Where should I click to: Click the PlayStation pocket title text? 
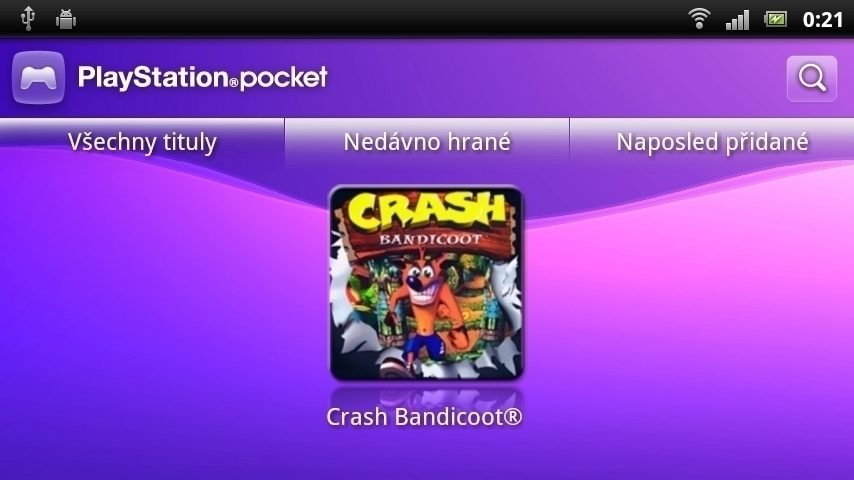click(203, 77)
